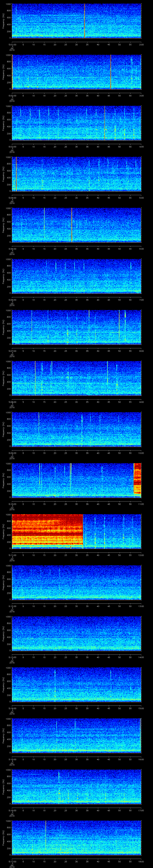The image size is (153, 868).
Task: Click the "1000" frequency tick of the 5:12:00 panel
Action: click(8, 566)
